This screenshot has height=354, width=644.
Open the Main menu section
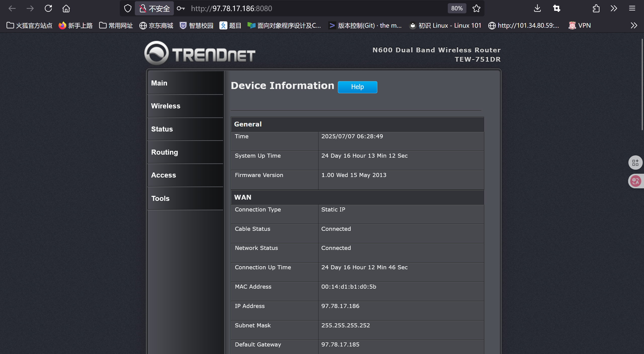[x=186, y=83]
